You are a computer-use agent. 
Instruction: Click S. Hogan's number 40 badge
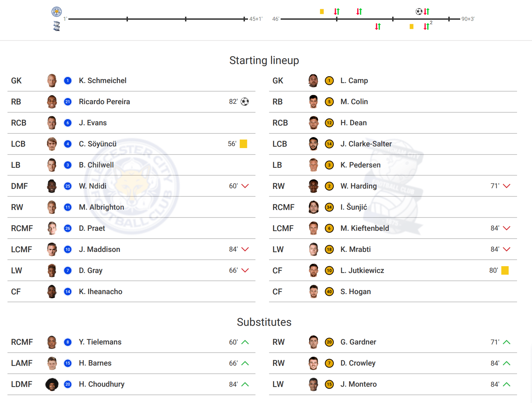pos(329,292)
